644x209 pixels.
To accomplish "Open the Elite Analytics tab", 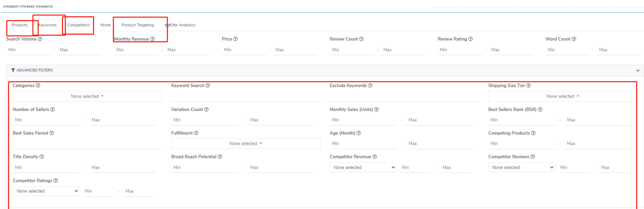I will 182,25.
